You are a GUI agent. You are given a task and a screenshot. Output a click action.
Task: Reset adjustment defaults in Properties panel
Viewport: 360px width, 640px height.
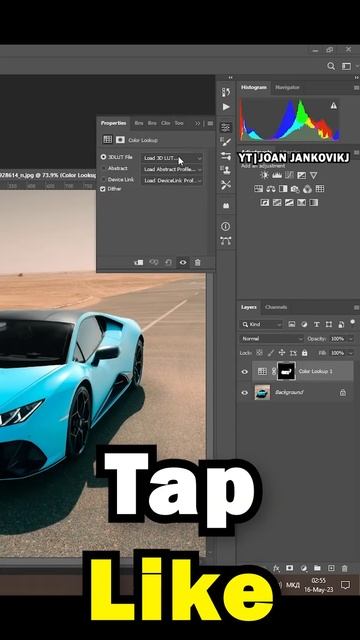pyautogui.click(x=168, y=262)
